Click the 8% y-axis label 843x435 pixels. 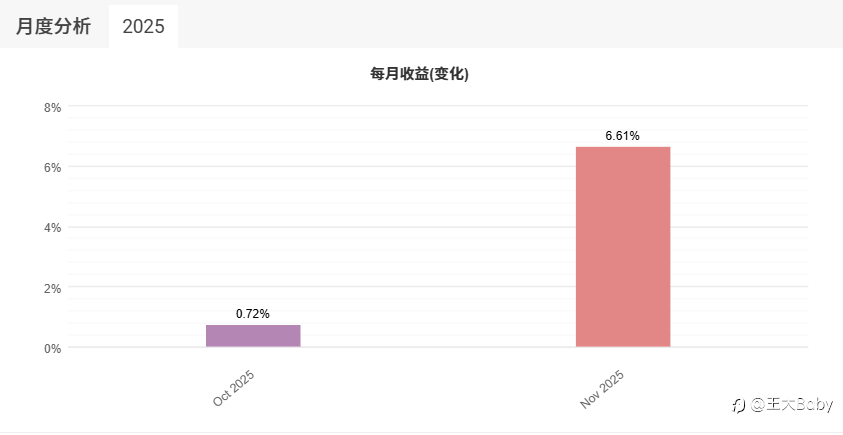[x=53, y=107]
